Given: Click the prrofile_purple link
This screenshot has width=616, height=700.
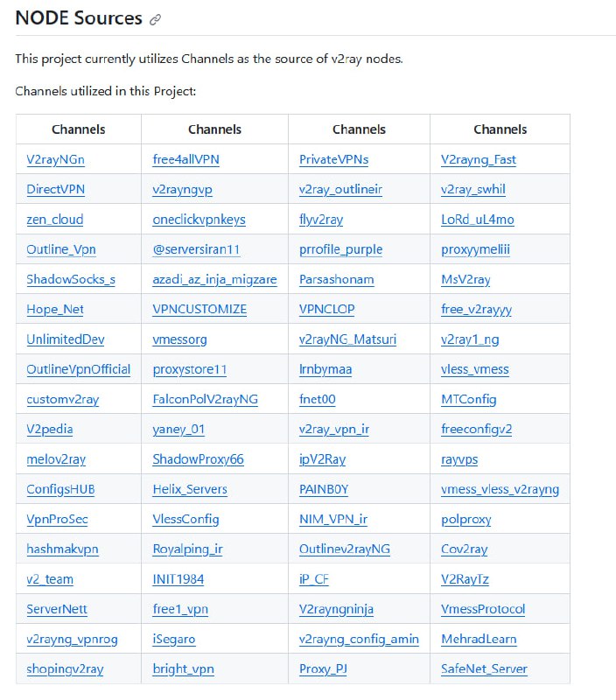Looking at the screenshot, I should coord(340,248).
